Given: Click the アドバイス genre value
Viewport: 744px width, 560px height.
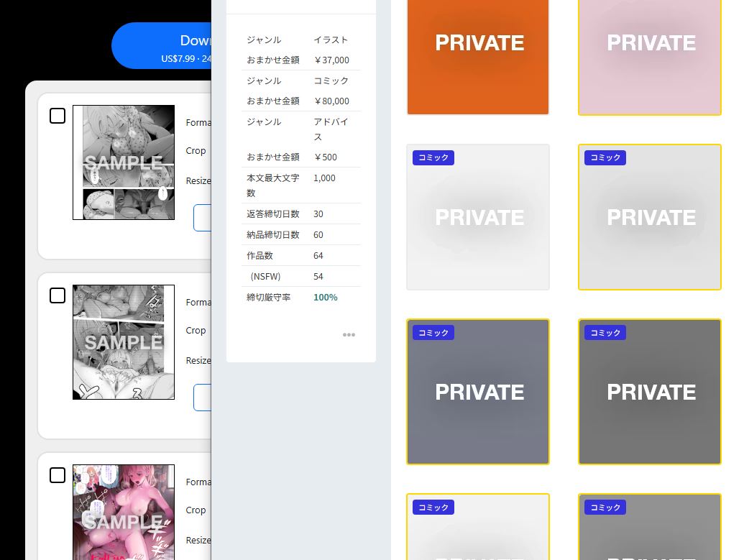Looking at the screenshot, I should (x=331, y=129).
